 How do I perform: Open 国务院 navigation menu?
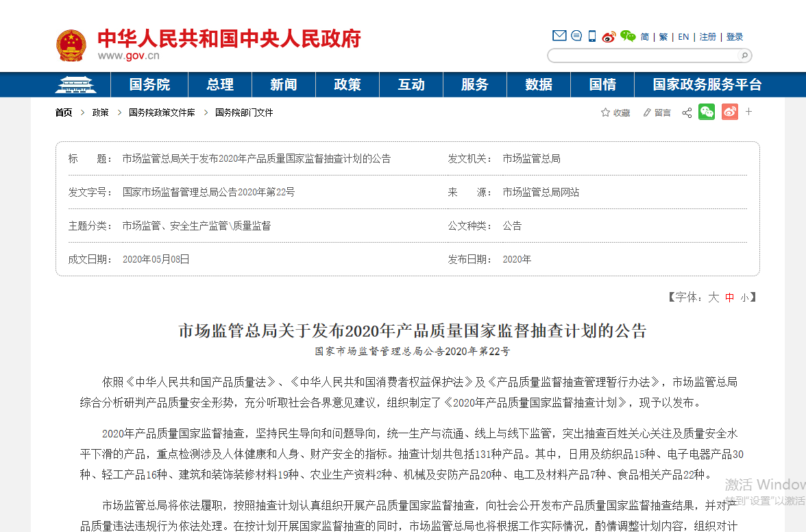tap(149, 84)
